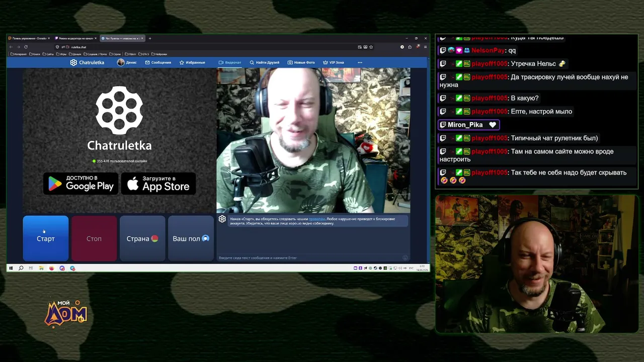Open the Google Play download badge
Viewport: 644px width, 362px height.
tap(80, 184)
